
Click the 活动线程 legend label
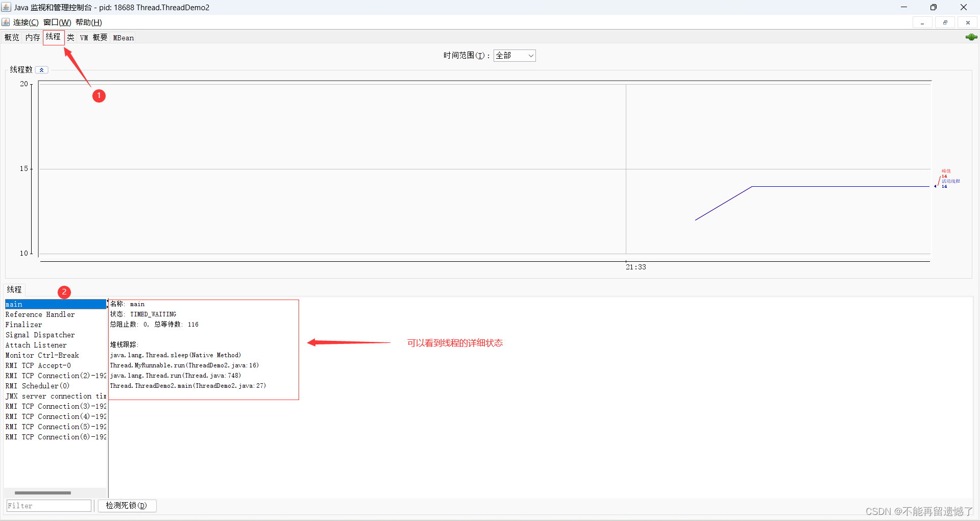point(951,181)
